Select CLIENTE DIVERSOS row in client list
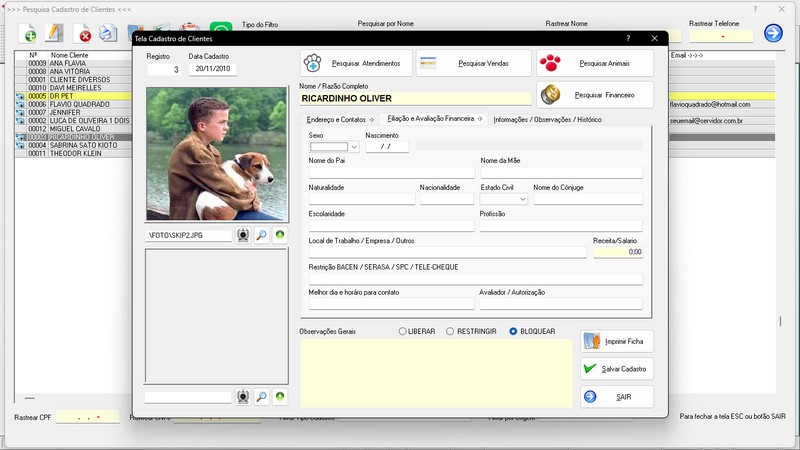Screen dimensions: 800x450 (73, 80)
